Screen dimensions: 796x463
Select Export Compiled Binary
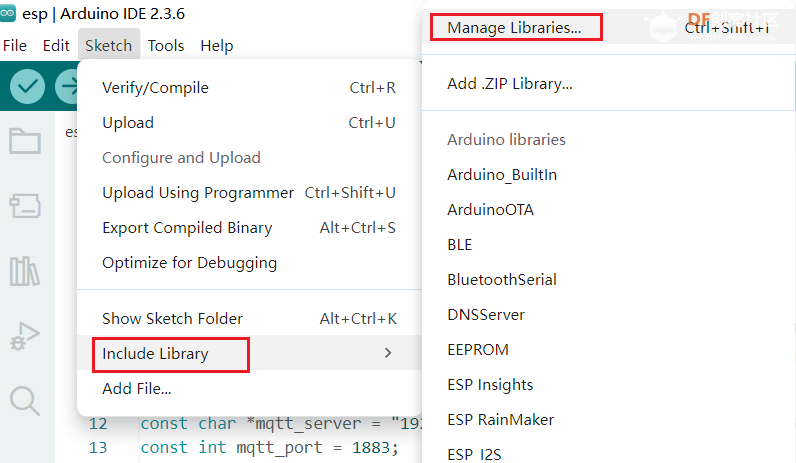(249, 228)
